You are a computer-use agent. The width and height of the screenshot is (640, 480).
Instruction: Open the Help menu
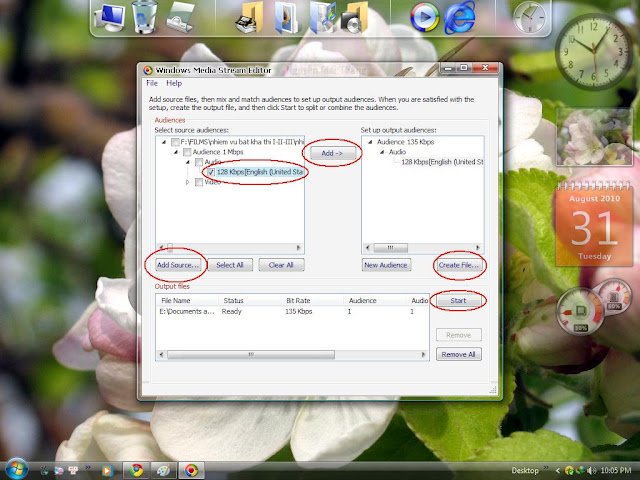(x=174, y=83)
